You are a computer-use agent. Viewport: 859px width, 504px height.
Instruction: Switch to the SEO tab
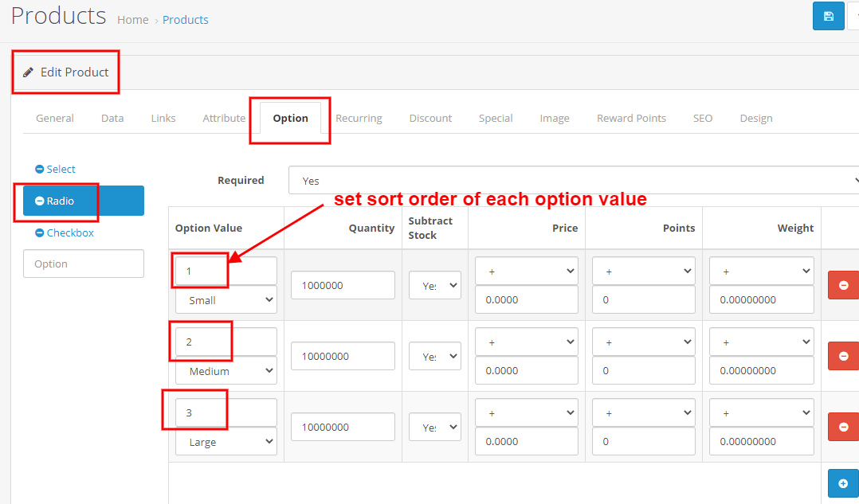click(702, 118)
